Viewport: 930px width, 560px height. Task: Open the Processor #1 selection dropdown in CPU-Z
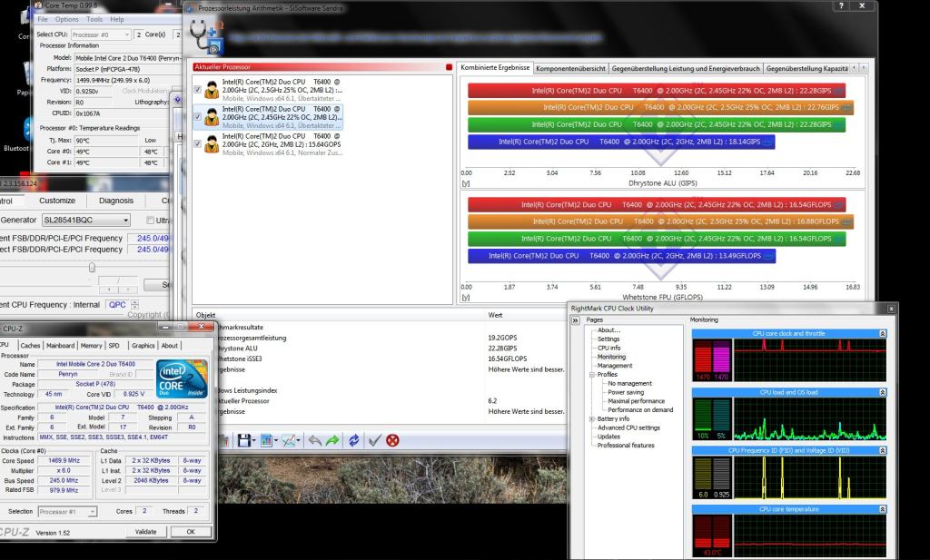pyautogui.click(x=67, y=511)
